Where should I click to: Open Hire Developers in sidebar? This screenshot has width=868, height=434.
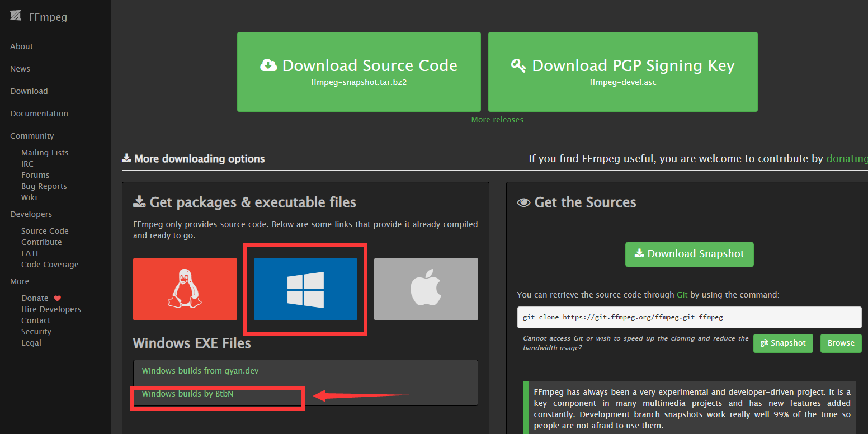(51, 309)
